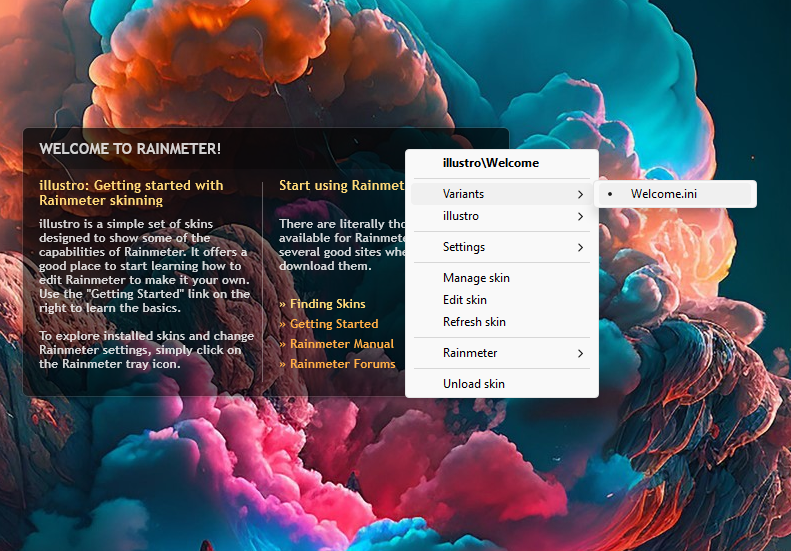
Task: Open the Getting Started link
Action: [x=328, y=324]
